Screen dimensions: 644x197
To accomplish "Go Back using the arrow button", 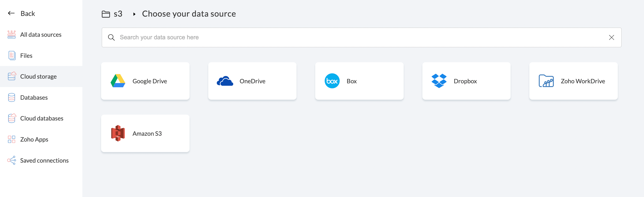I will pyautogui.click(x=11, y=13).
